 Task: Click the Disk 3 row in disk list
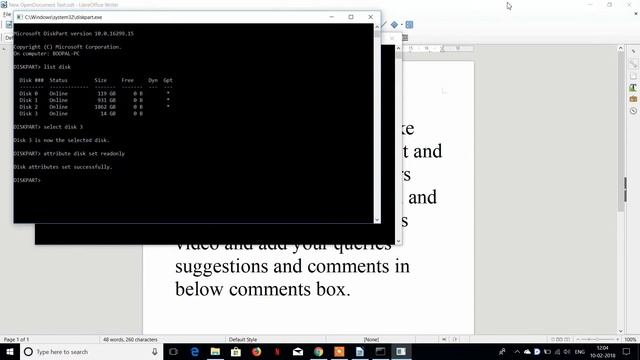click(81, 113)
